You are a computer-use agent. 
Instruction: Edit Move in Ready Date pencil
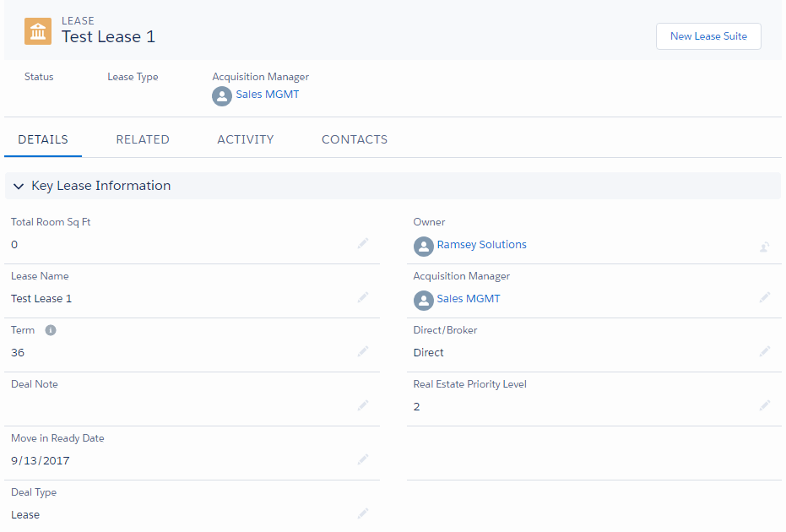(363, 459)
